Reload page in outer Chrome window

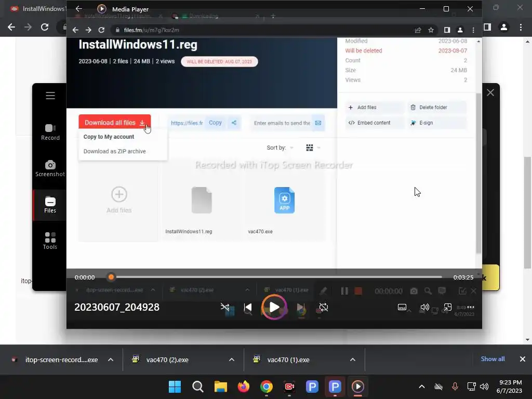point(45,27)
